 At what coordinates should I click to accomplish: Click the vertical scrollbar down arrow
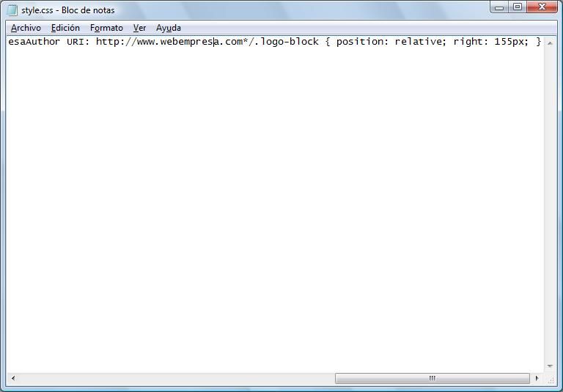tap(550, 366)
